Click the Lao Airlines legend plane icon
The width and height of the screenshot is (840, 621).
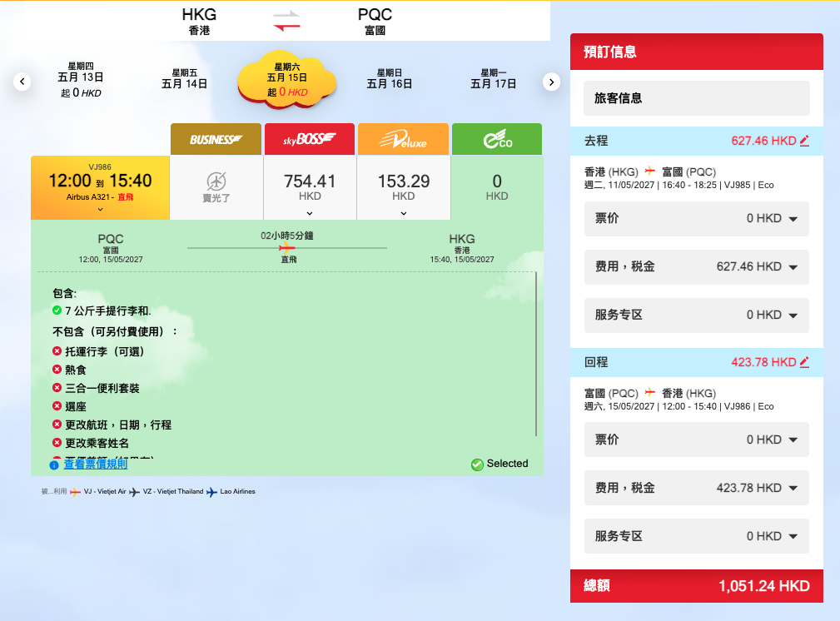211,492
